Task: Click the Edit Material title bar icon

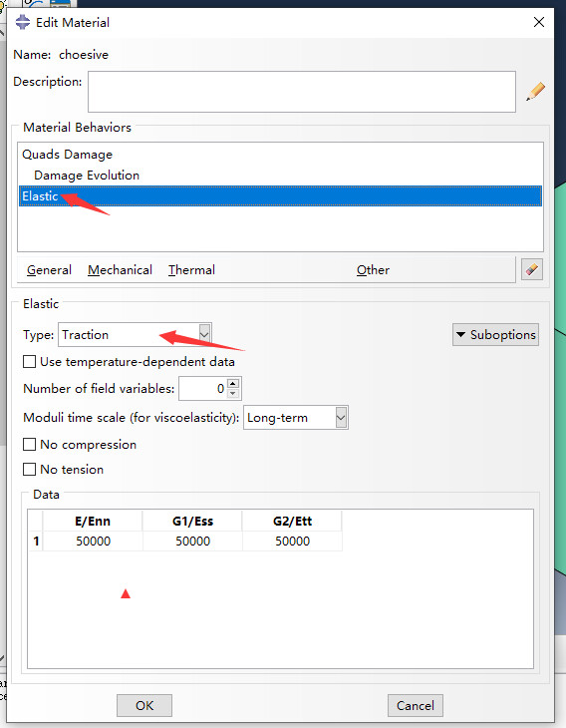Action: [x=22, y=22]
